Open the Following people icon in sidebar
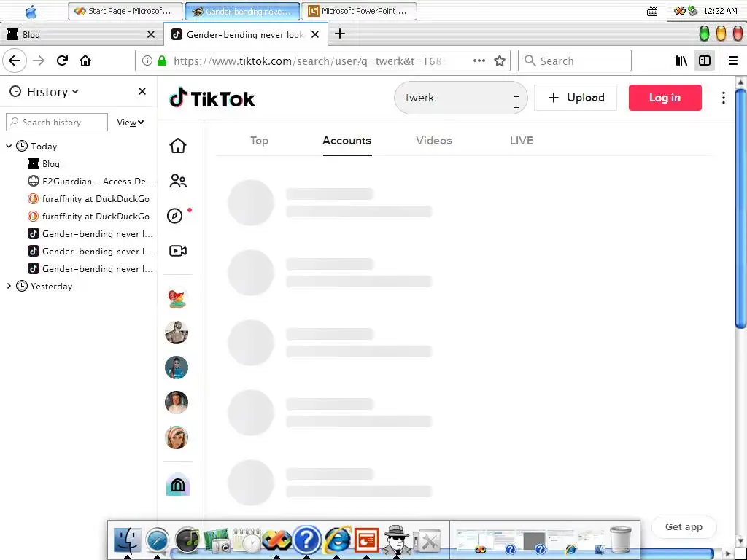The width and height of the screenshot is (747, 560). click(x=178, y=181)
